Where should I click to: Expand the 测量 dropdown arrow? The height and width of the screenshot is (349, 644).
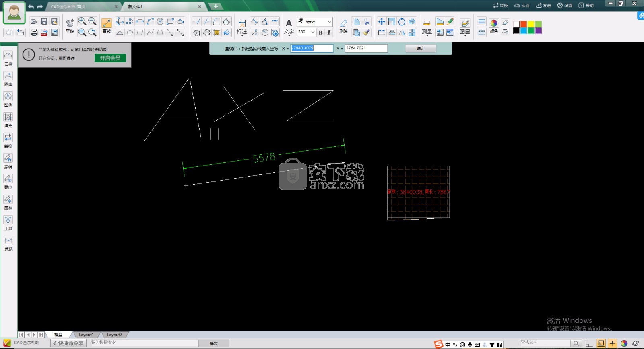427,36
